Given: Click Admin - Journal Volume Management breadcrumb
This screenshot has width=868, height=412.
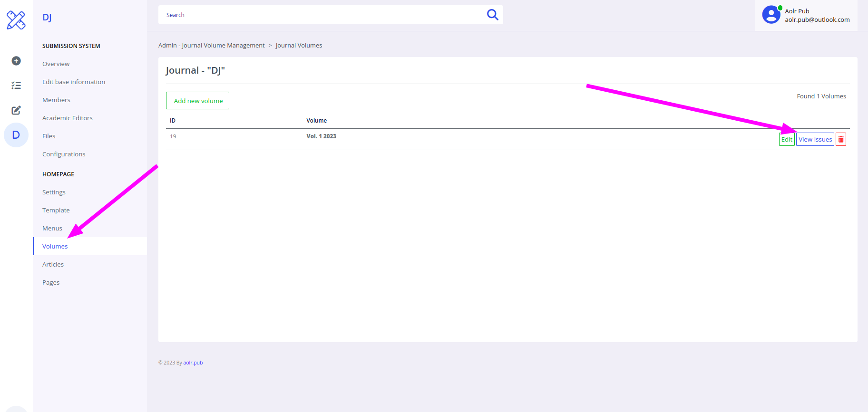Looking at the screenshot, I should point(211,45).
